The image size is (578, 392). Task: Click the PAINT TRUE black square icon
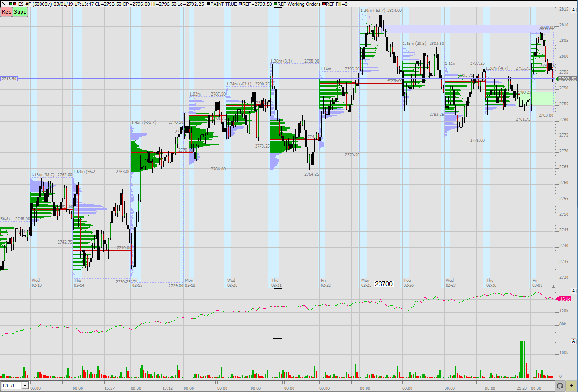pyautogui.click(x=208, y=4)
